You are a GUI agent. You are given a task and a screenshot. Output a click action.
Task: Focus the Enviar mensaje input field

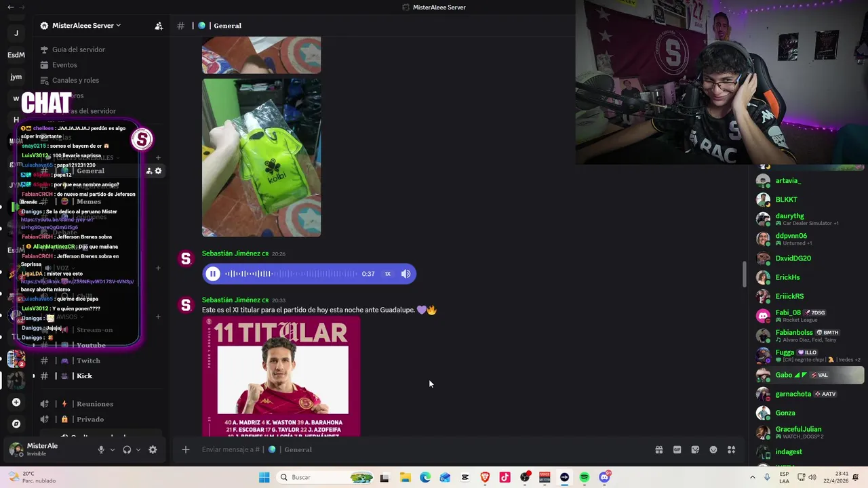tap(420, 449)
